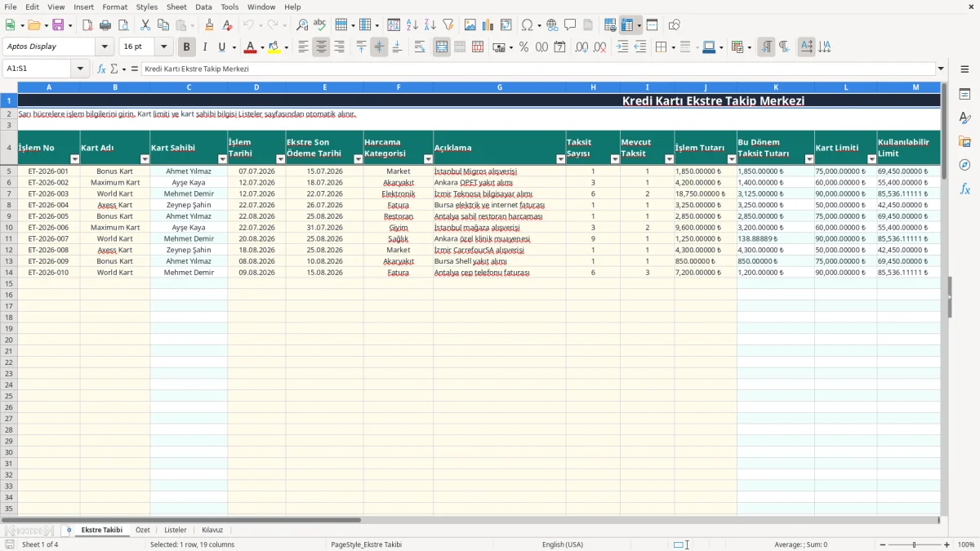The height and width of the screenshot is (551, 980).
Task: Add a decimal place
Action: [581, 47]
